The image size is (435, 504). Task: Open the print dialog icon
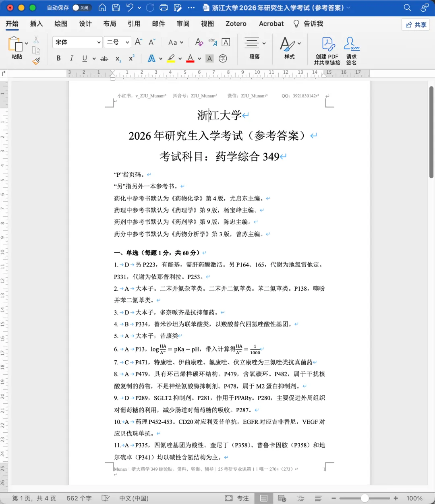point(164,8)
